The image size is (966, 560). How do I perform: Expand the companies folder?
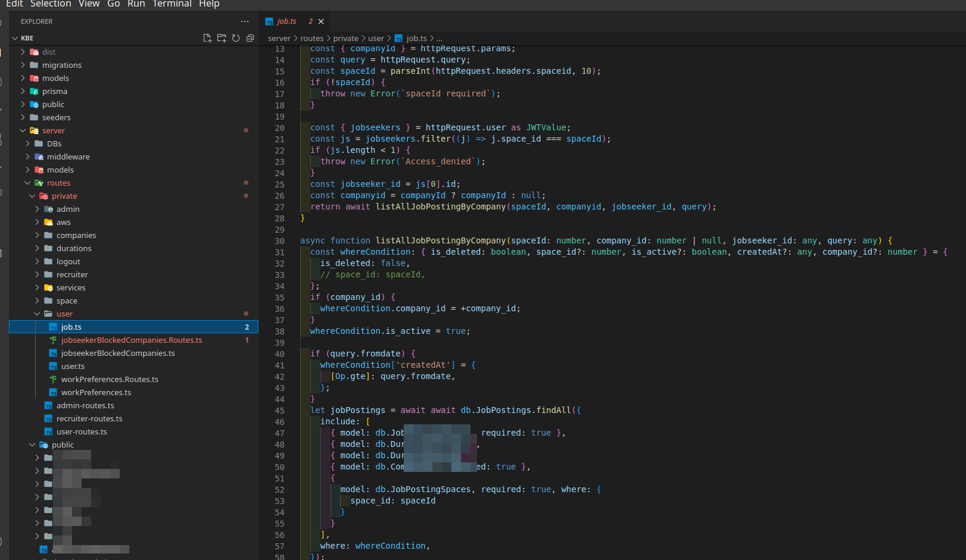[76, 236]
